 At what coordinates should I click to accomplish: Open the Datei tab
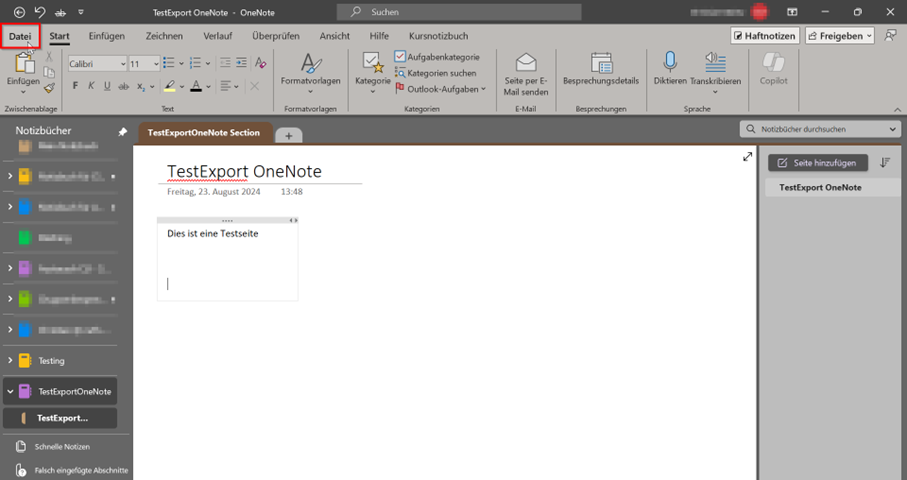(20, 36)
